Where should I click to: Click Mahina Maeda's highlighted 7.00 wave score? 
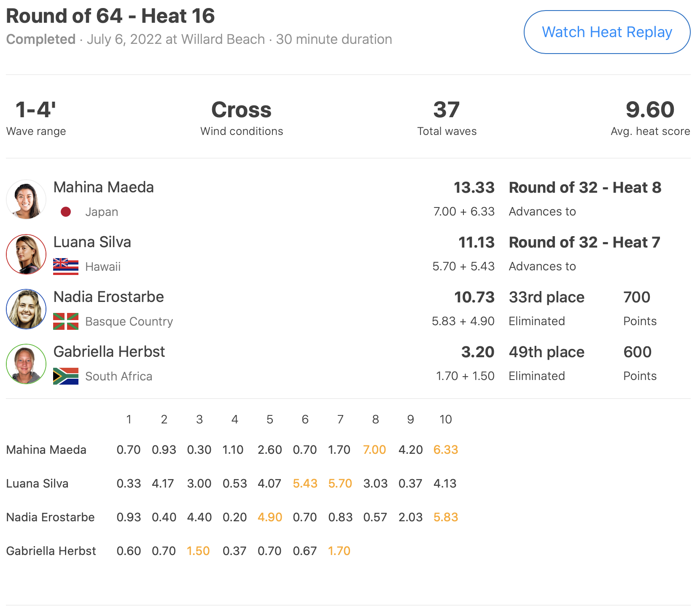pos(374,450)
